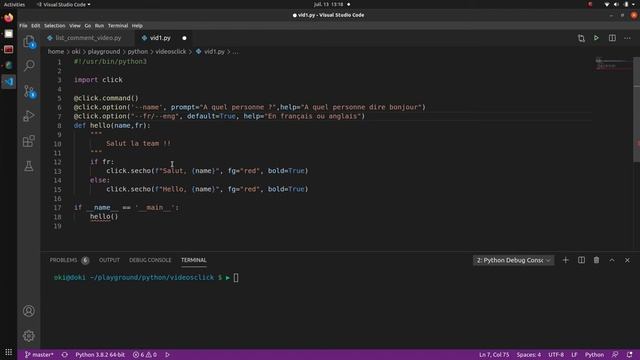Viewport: 640px width, 360px height.
Task: Open the Help menu
Action: click(x=137, y=26)
